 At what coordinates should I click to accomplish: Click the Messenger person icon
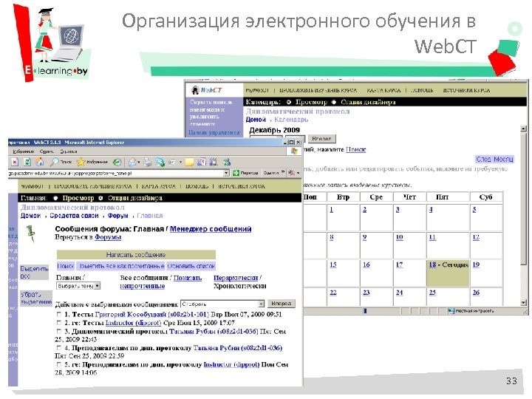tap(227, 162)
